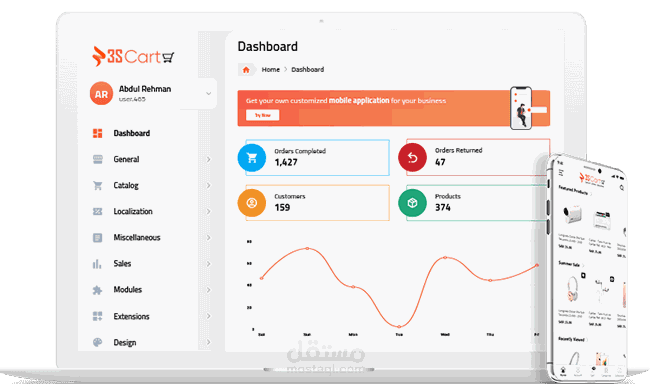Screen dimensions: 653x384
Task: Click the Try Now banner button
Action: tap(262, 115)
